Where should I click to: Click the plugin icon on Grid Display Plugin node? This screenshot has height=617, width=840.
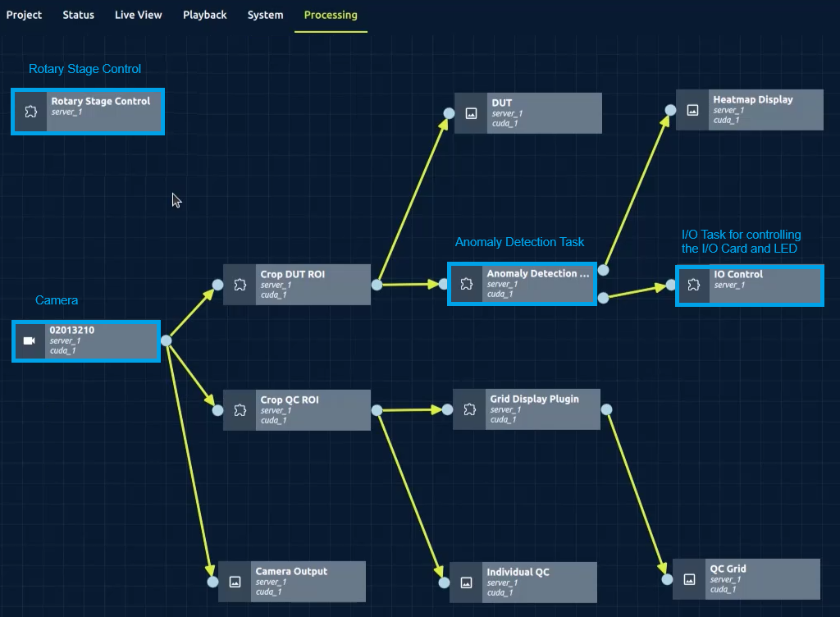[x=468, y=409]
